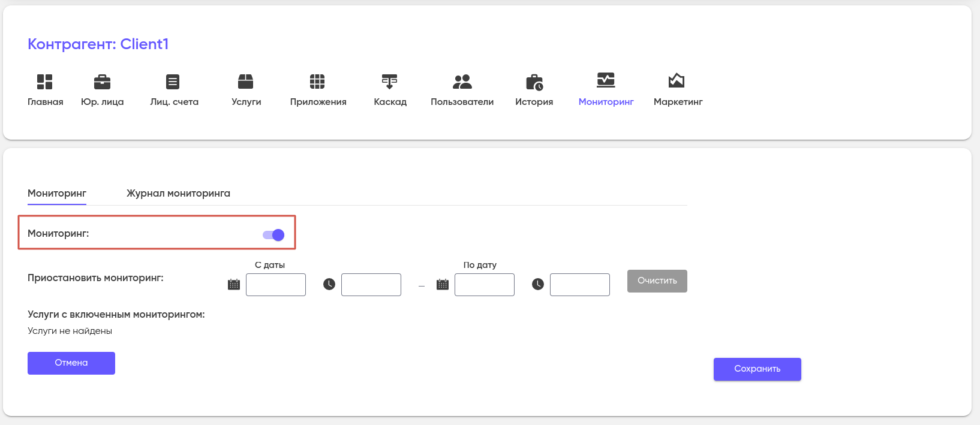Disable the Мониторинг toggle switch
The height and width of the screenshot is (425, 980).
pyautogui.click(x=273, y=235)
